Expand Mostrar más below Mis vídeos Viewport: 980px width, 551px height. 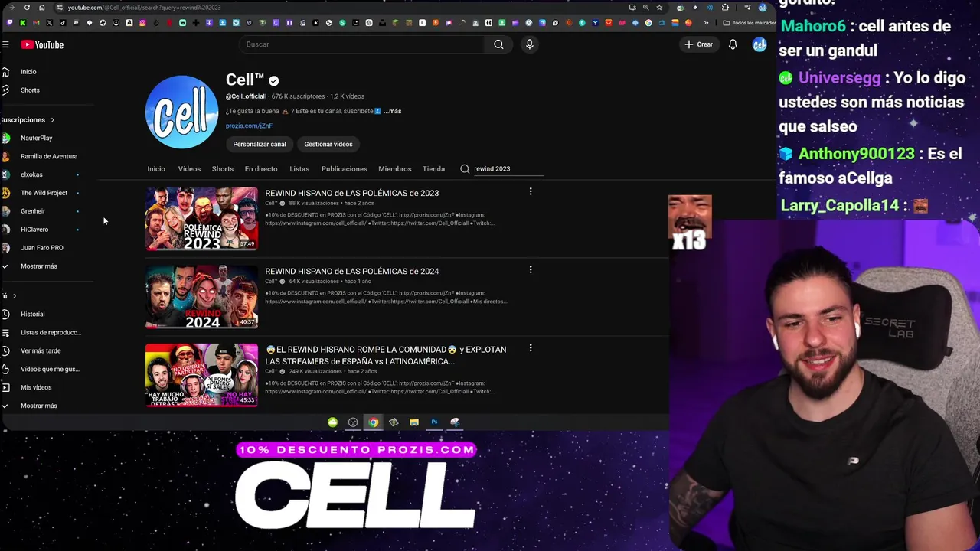pyautogui.click(x=39, y=406)
